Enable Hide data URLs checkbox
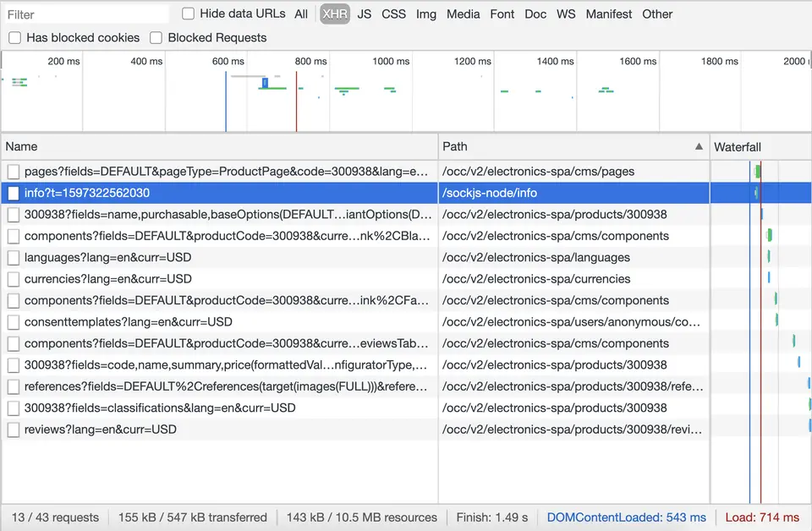This screenshot has height=531, width=812. pos(188,14)
